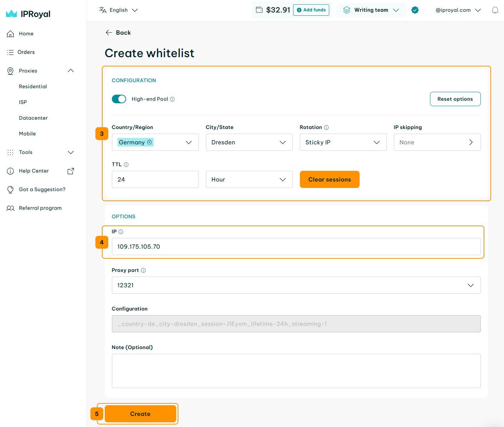Show IP field info tooltip
This screenshot has width=504, height=427.
pos(121,232)
